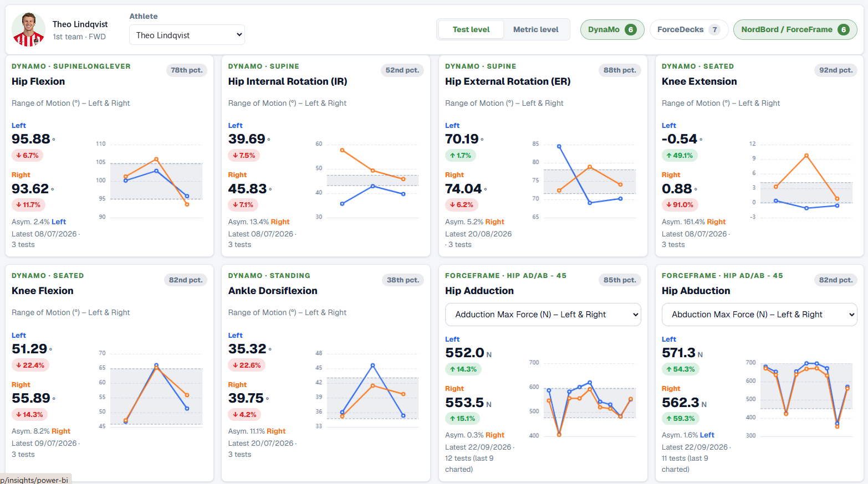Click the 59.3% increase badge in Hip Abduction
868x484 pixels.
(x=681, y=419)
